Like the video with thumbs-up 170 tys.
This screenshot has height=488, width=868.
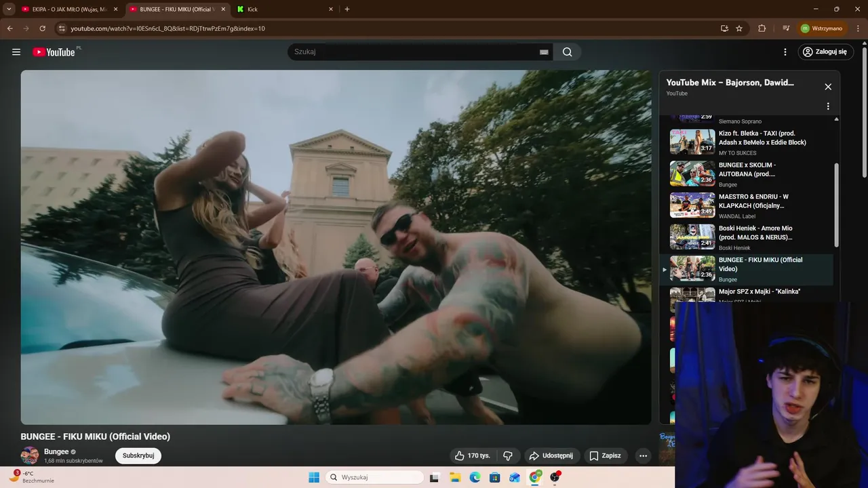click(x=472, y=455)
